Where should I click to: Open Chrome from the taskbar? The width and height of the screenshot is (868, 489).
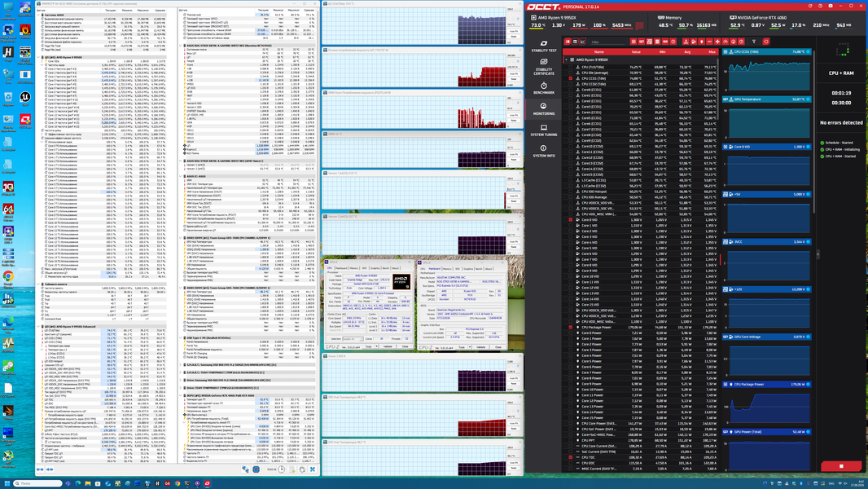[178, 483]
